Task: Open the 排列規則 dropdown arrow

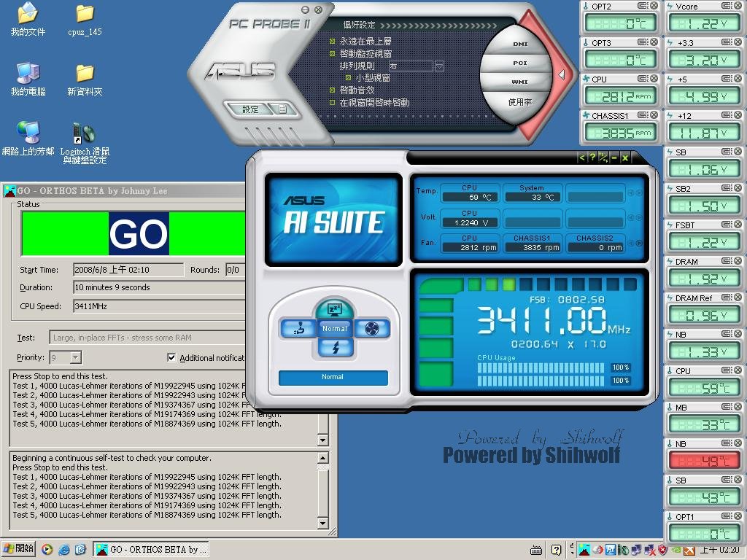Action: [439, 66]
